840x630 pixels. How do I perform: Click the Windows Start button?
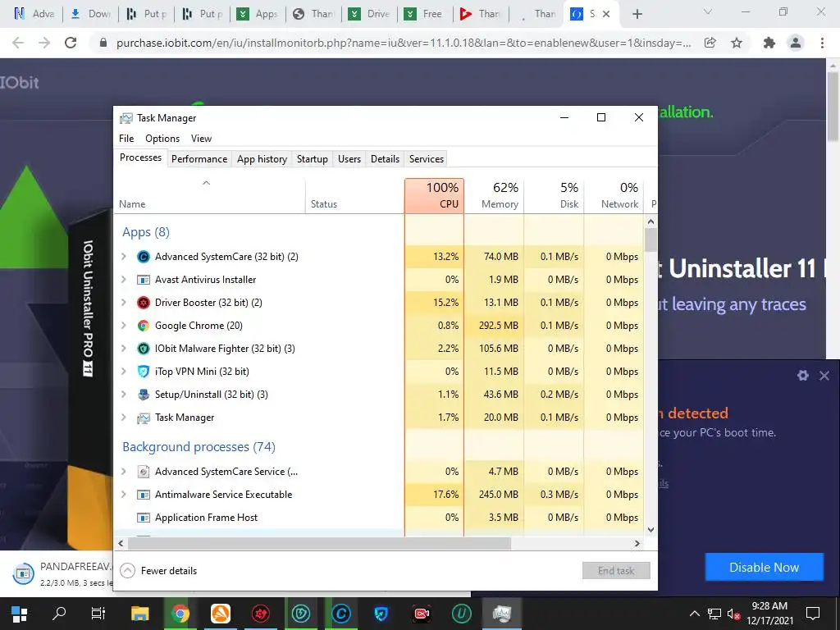[x=20, y=614]
